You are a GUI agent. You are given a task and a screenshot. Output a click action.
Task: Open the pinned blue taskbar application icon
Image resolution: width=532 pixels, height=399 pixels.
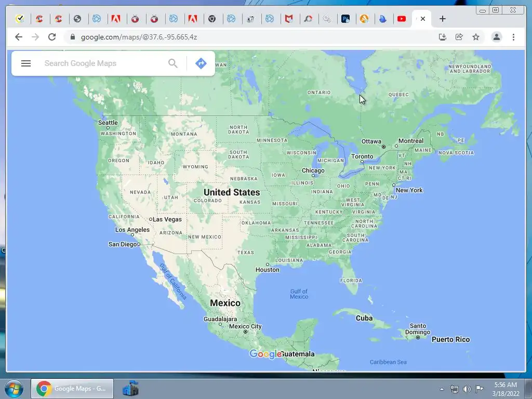pos(130,389)
